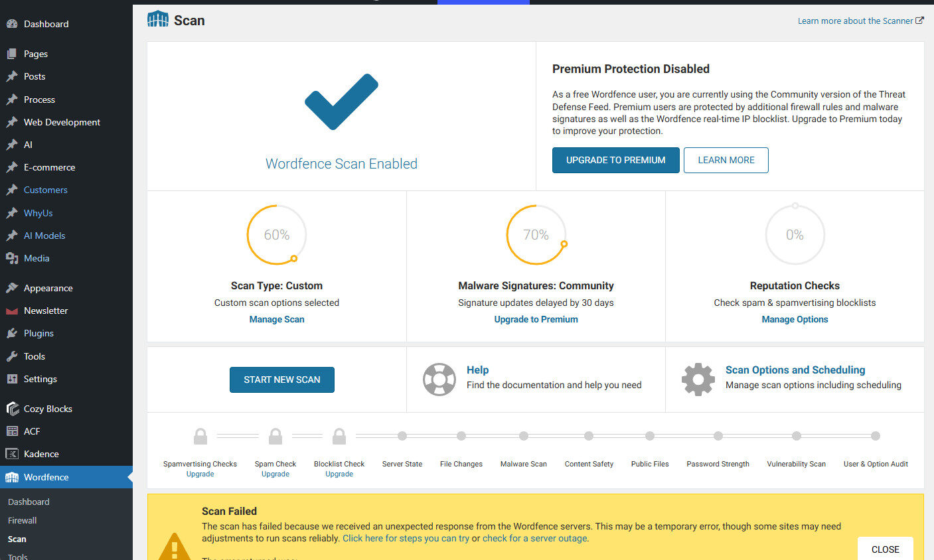Follow Click here for steps you can try

[x=406, y=538]
